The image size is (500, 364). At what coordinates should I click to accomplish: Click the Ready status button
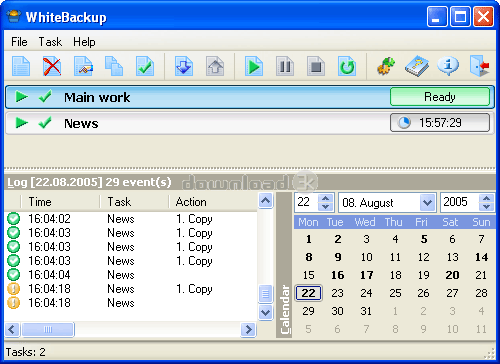click(x=440, y=97)
